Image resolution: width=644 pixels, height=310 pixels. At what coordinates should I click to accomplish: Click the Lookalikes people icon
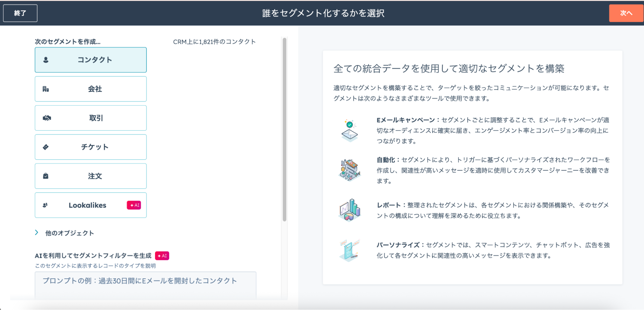(45, 205)
